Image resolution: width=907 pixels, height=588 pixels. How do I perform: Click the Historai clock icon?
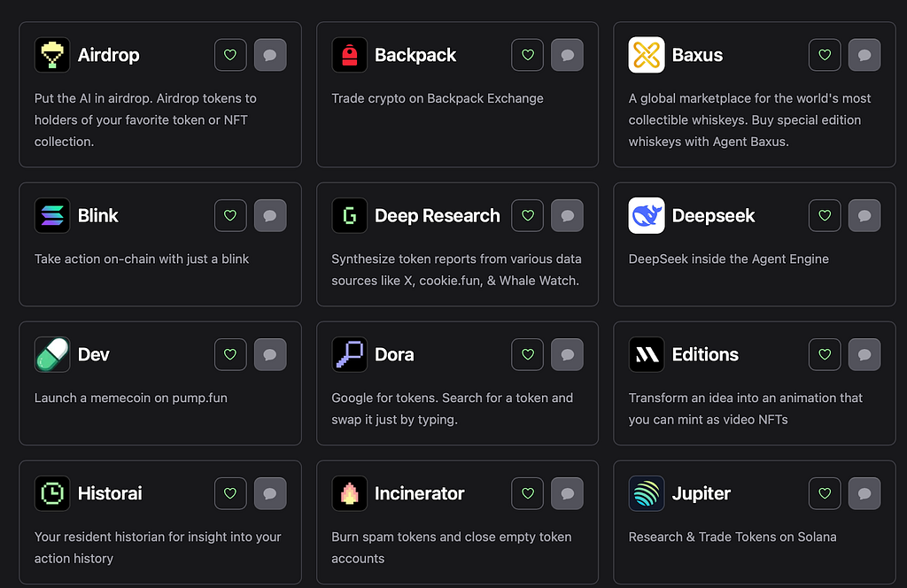[52, 493]
